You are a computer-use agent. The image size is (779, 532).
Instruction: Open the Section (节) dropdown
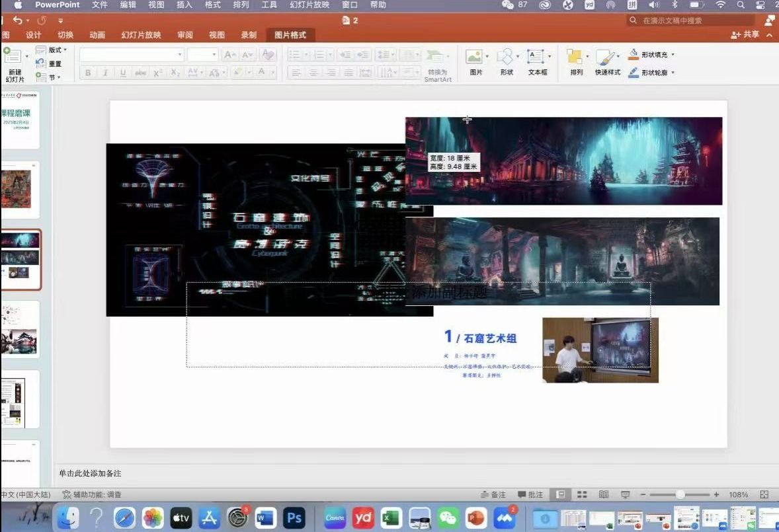point(48,77)
